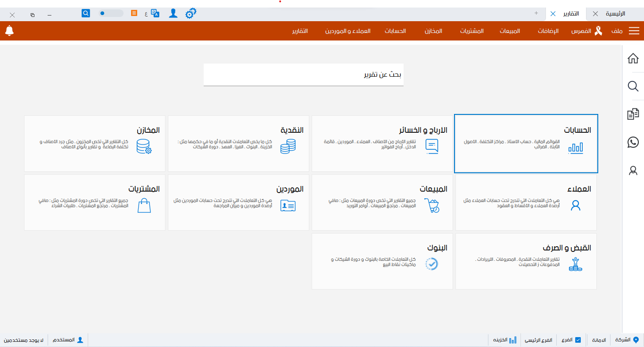
Task: Click the language translate icon
Action: (155, 14)
